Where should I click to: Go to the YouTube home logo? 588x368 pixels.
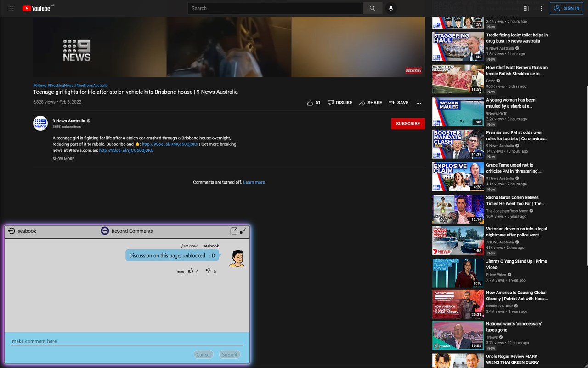click(36, 8)
